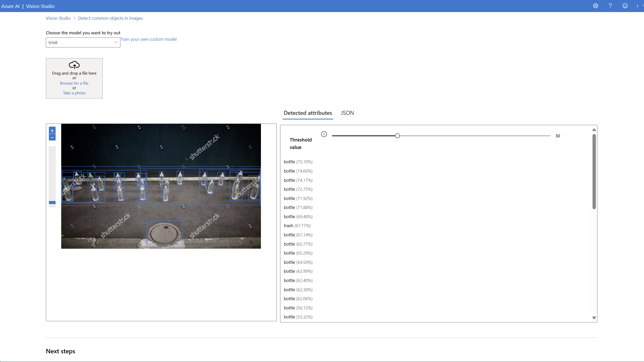Go to Vision Studio breadcrumb link
The image size is (644, 362).
coord(58,18)
